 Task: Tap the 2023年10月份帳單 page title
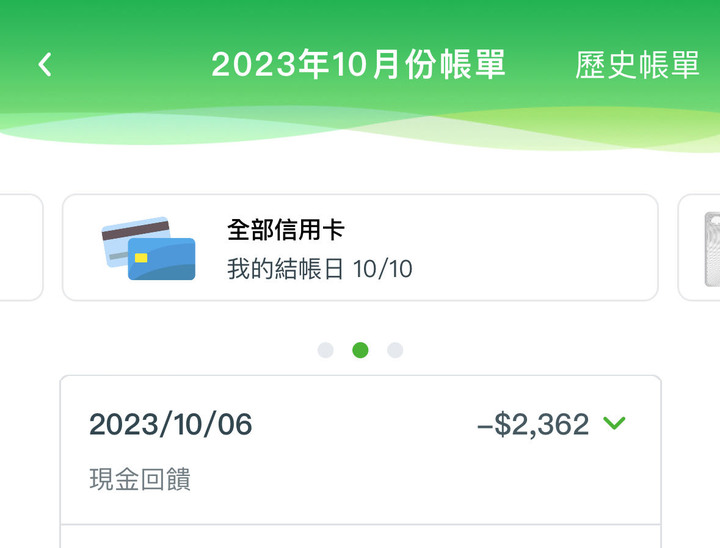point(358,64)
